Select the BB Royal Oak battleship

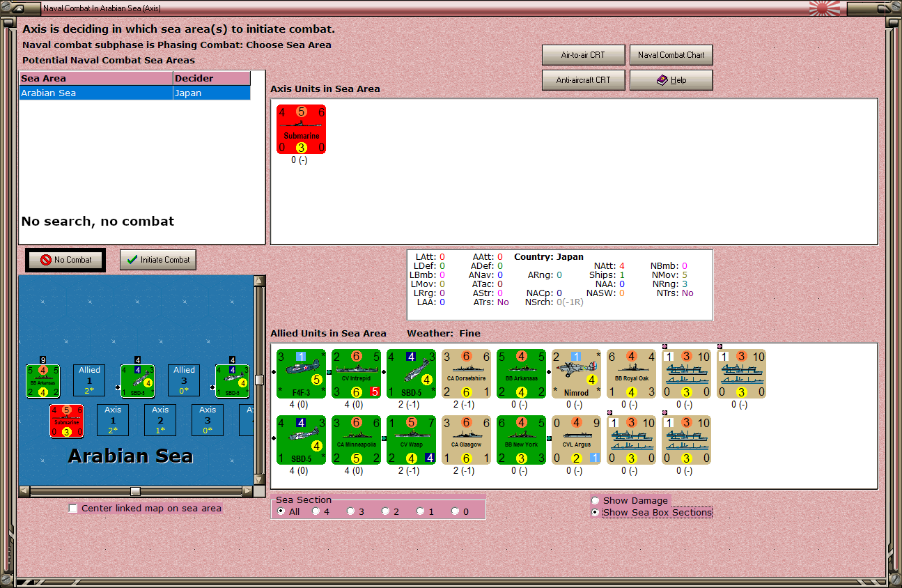(632, 374)
